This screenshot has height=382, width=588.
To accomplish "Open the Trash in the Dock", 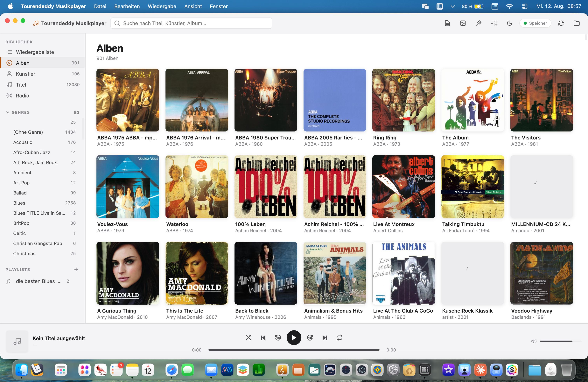I will 567,370.
